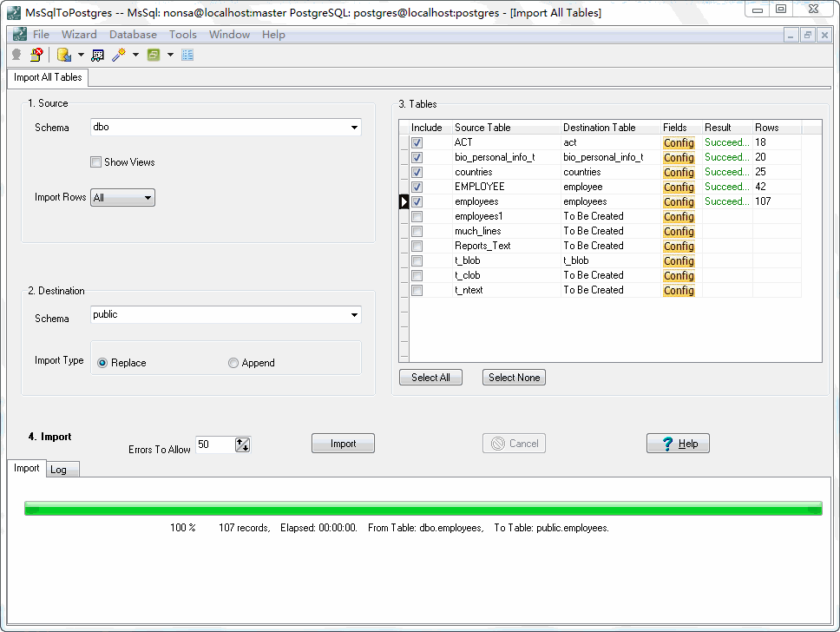This screenshot has height=632, width=840.
Task: Click the Errors To Allow spinner arrows
Action: (x=243, y=444)
